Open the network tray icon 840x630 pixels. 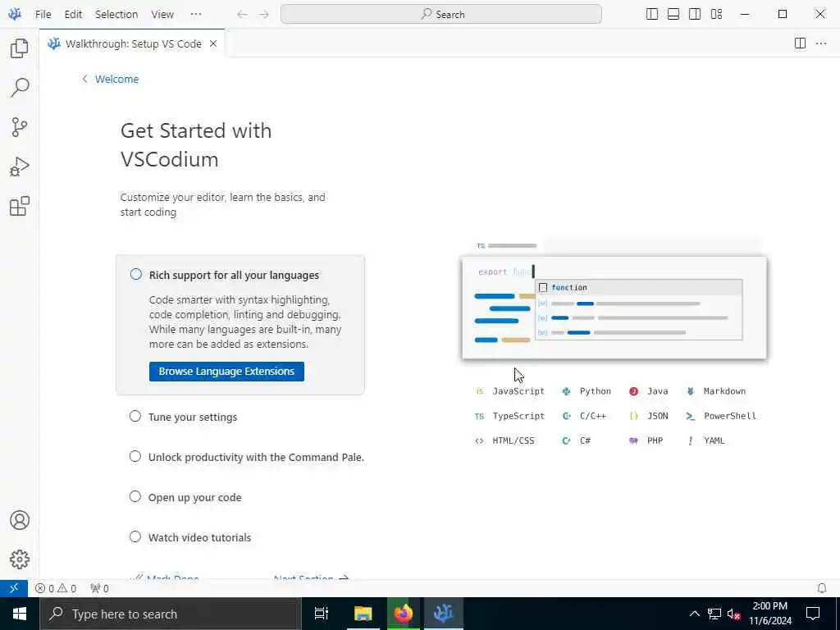click(x=714, y=614)
